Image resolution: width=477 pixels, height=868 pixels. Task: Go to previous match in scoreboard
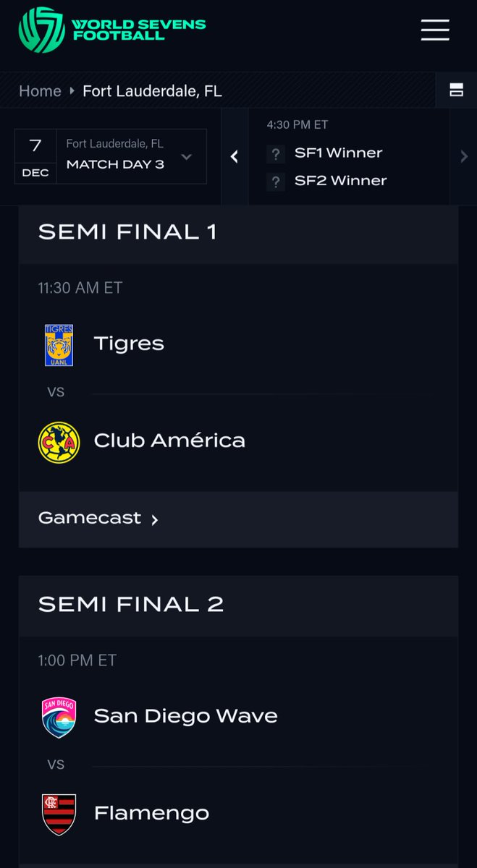tap(235, 157)
